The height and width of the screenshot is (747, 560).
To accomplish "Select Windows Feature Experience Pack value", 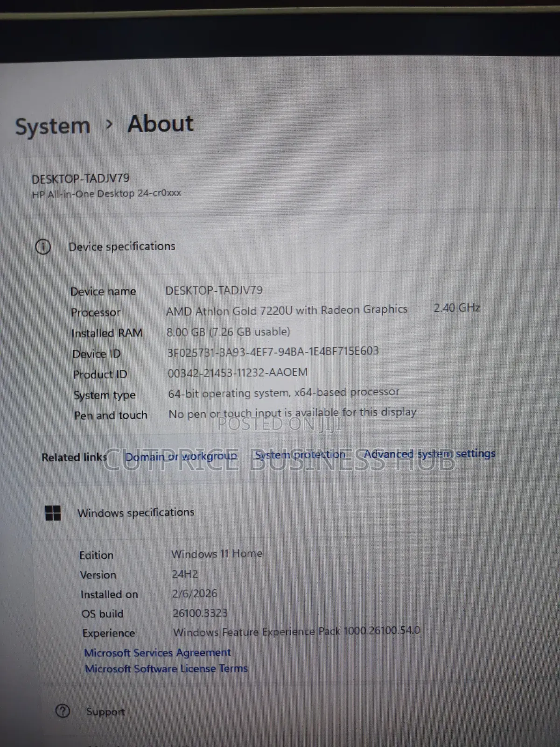I will point(296,631).
